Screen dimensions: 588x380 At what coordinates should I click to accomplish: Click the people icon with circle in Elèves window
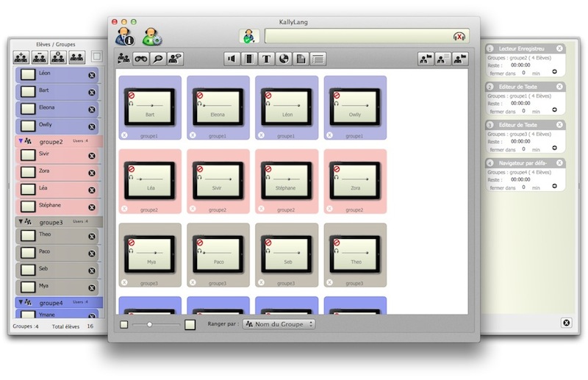tap(58, 57)
